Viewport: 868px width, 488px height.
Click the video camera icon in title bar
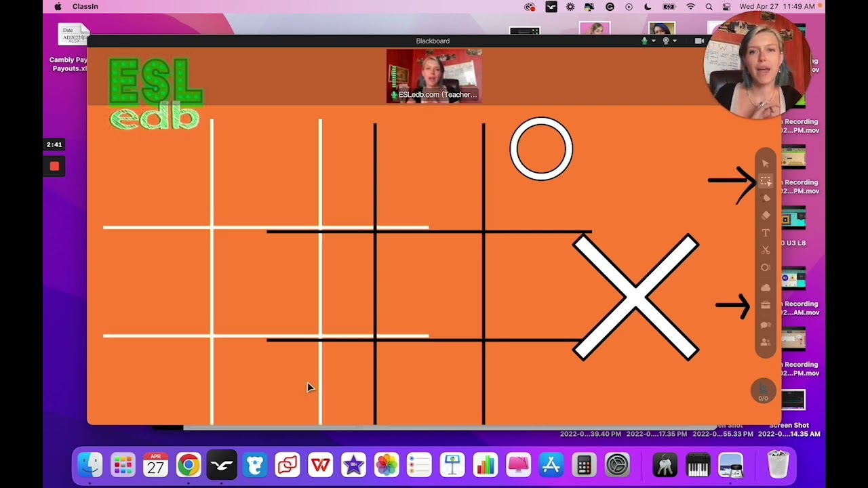point(699,41)
